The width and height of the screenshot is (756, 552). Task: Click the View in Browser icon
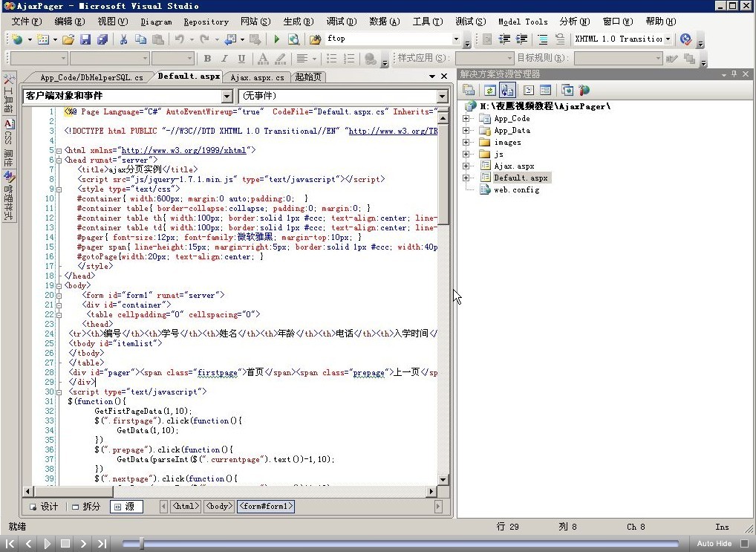click(294, 39)
